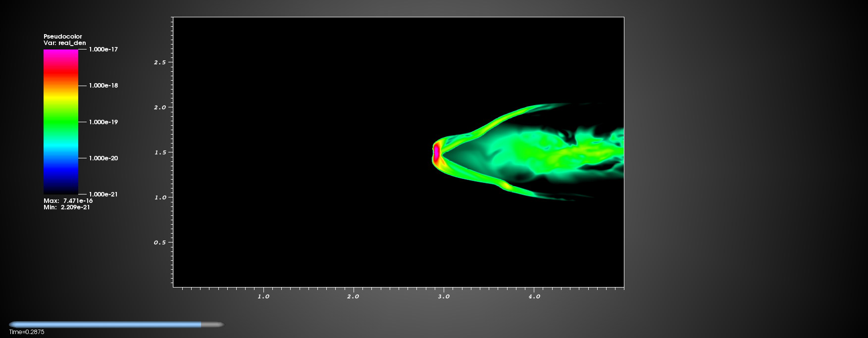Click the horizontal axis label 4.0
The image size is (868, 338).
[534, 296]
